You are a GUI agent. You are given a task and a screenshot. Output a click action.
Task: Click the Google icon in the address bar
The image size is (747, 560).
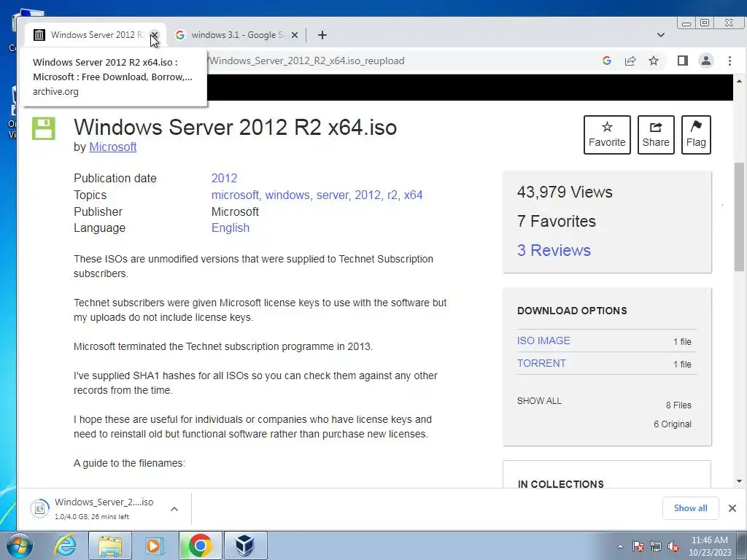coord(606,61)
